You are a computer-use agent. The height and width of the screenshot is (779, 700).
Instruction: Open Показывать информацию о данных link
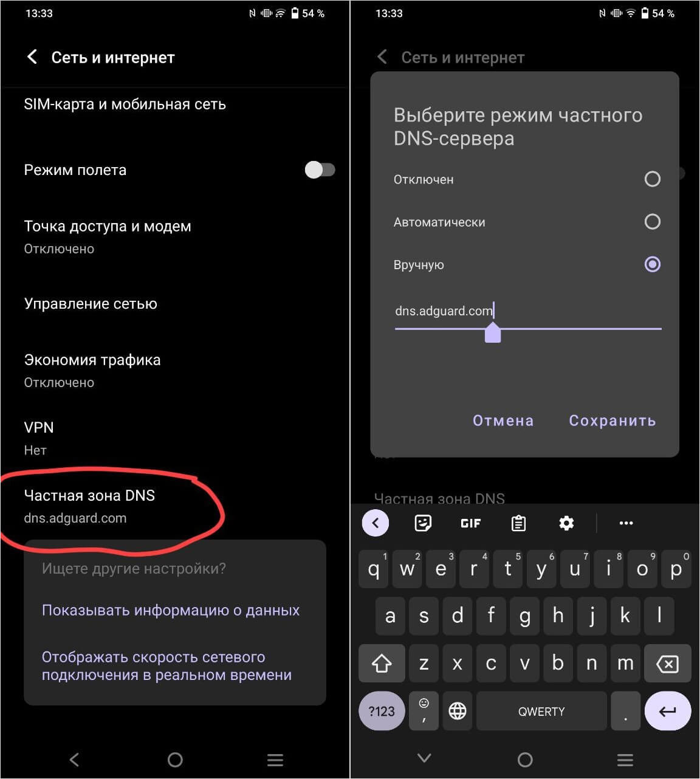(171, 610)
